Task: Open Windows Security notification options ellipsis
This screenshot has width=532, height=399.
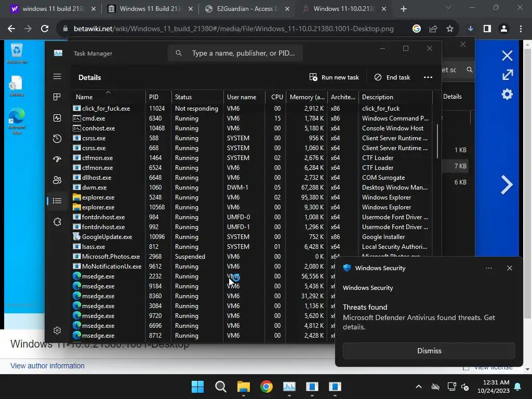Action: (488, 268)
